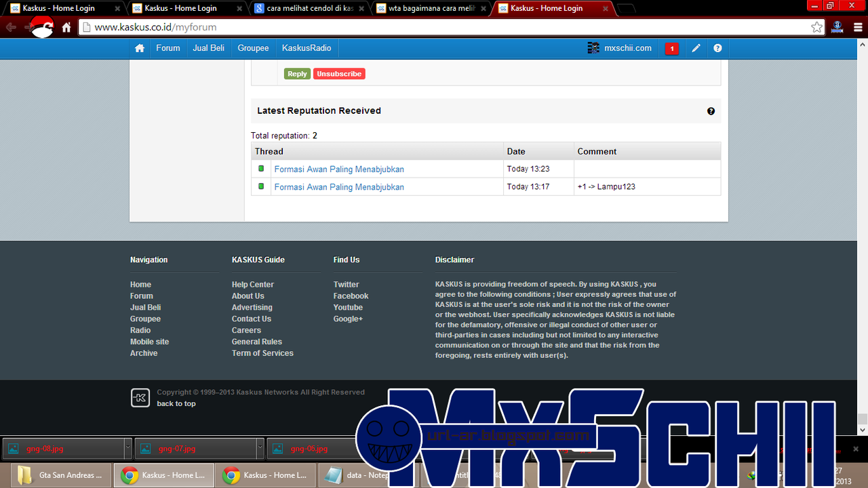Click Jual Beli link in footer
The image size is (868, 488).
(145, 308)
